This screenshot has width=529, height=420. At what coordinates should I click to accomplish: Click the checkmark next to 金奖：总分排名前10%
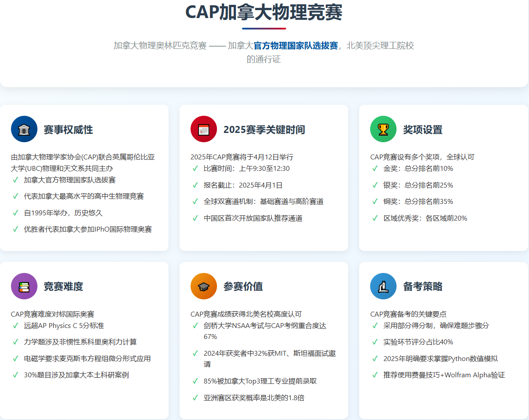click(x=375, y=168)
